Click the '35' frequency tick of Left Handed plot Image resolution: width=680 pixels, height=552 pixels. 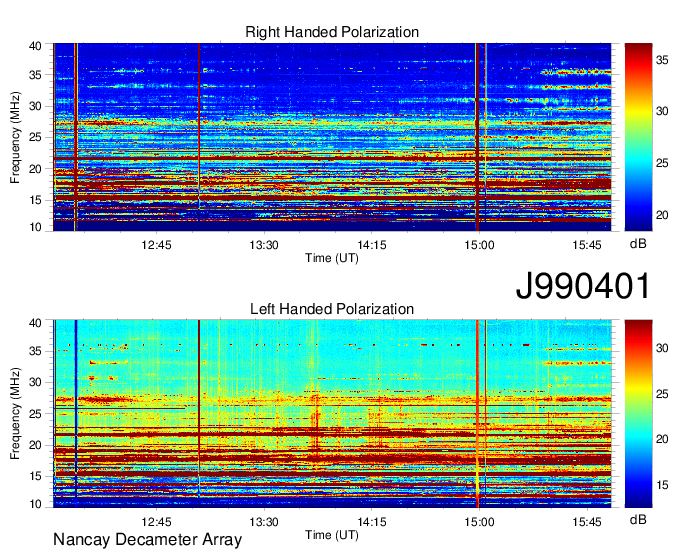pos(35,351)
